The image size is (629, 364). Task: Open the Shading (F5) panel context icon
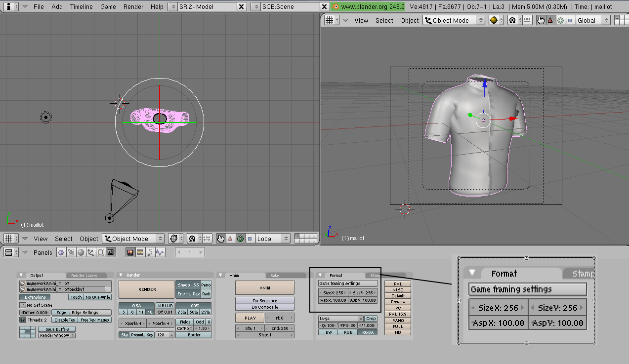click(81, 252)
